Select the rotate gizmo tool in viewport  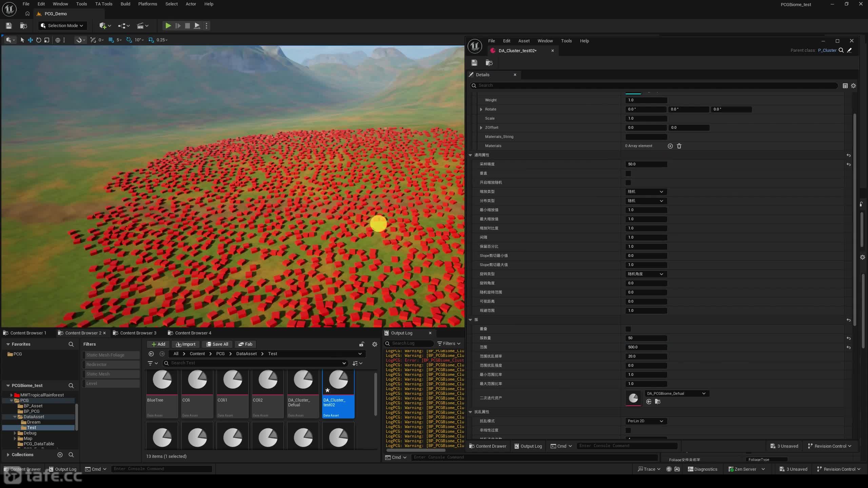coord(39,40)
